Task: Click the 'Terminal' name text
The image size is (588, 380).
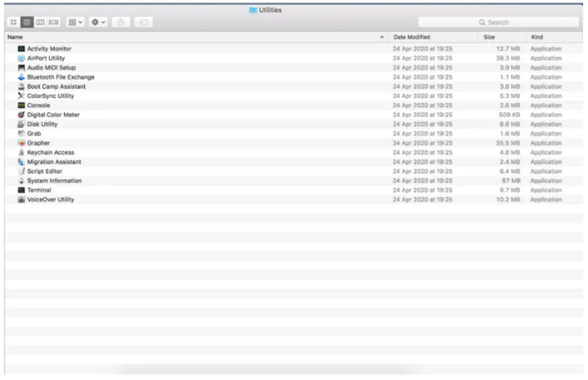Action: [x=39, y=190]
